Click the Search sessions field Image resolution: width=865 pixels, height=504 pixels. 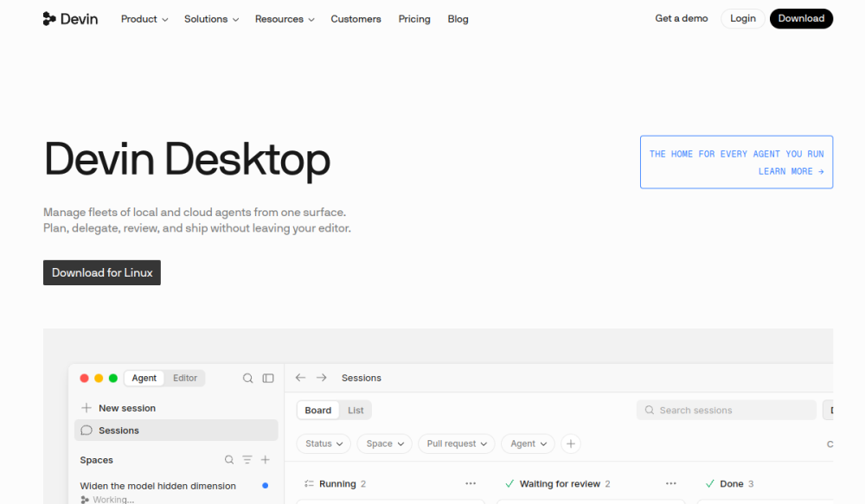click(x=727, y=411)
